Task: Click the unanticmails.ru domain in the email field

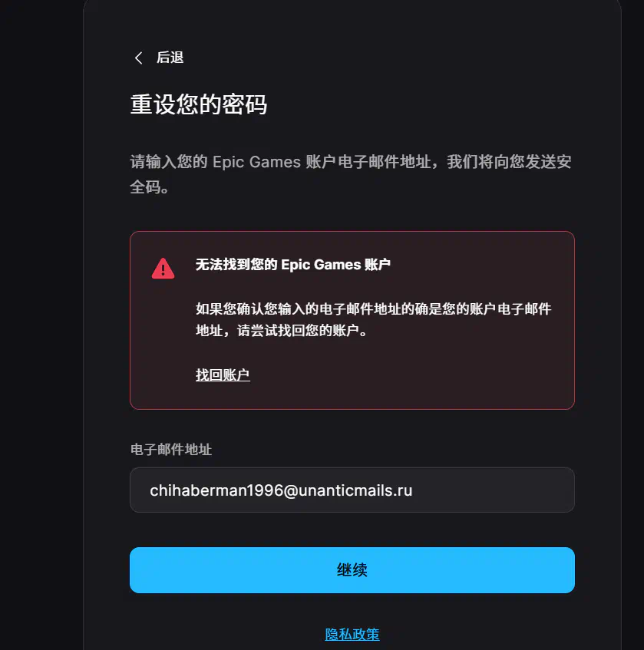Action: pyautogui.click(x=355, y=490)
